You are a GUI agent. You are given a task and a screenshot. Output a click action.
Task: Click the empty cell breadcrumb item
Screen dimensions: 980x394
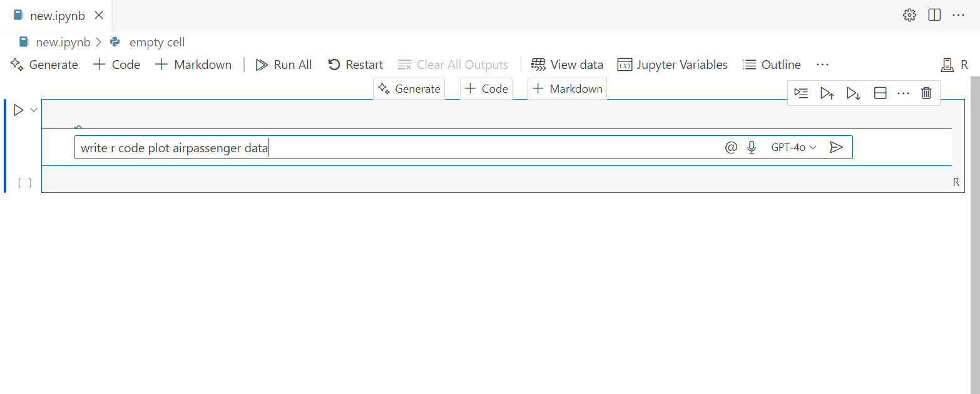point(156,43)
